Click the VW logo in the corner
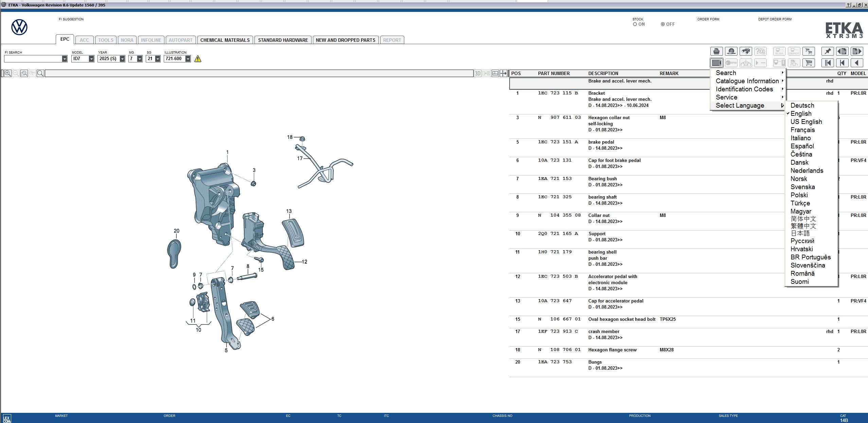 (19, 27)
